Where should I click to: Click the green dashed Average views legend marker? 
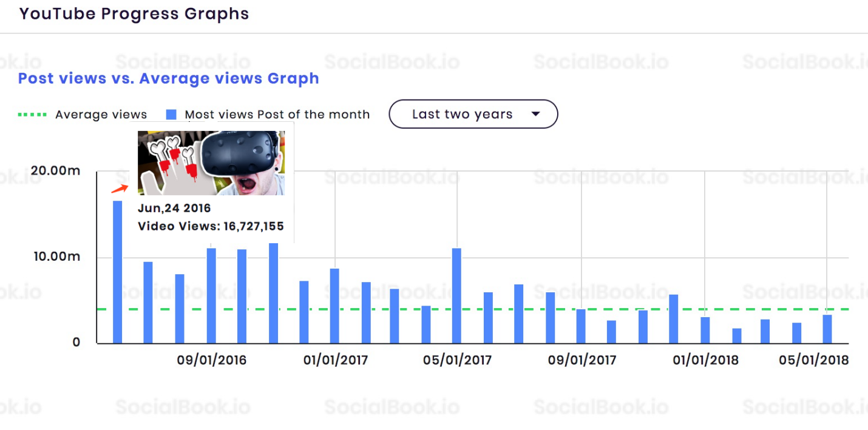[x=32, y=114]
